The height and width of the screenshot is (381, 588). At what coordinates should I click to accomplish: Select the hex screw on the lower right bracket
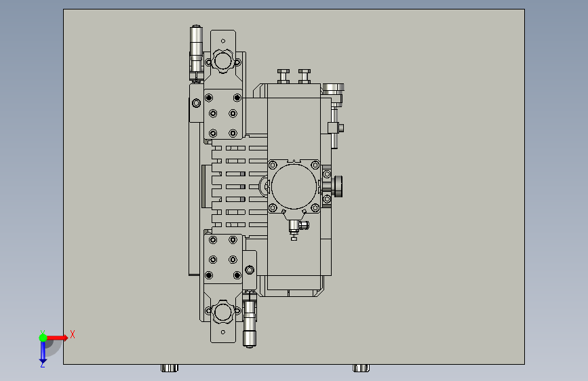tap(250, 270)
